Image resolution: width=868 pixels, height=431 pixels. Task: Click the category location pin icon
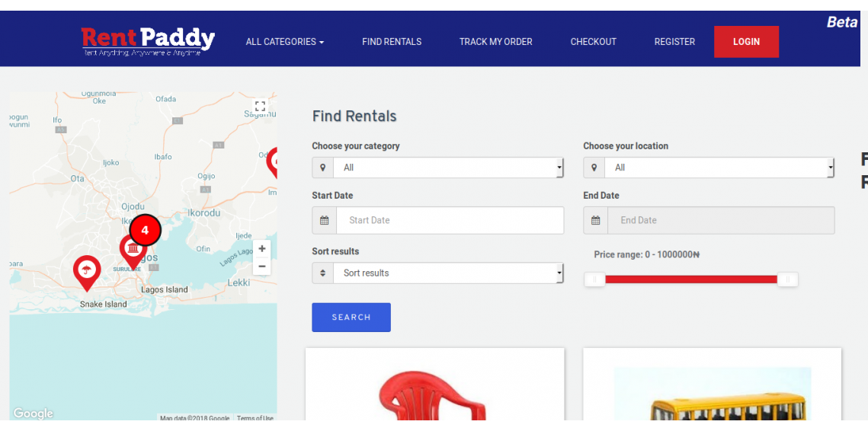click(x=322, y=168)
